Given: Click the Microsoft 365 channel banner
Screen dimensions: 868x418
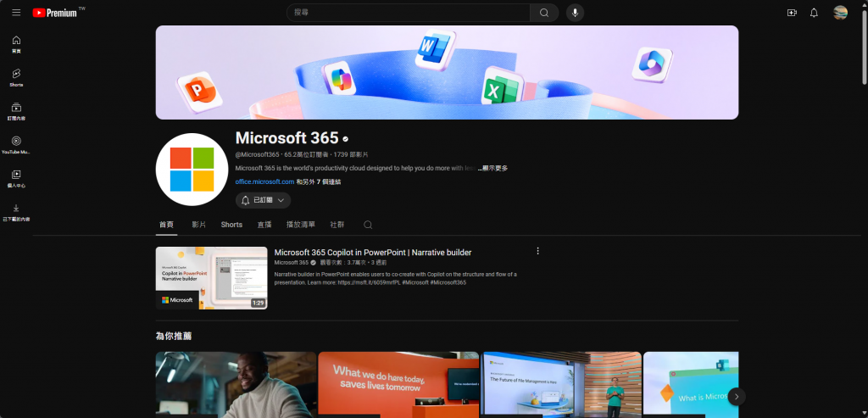Looking at the screenshot, I should tap(447, 73).
